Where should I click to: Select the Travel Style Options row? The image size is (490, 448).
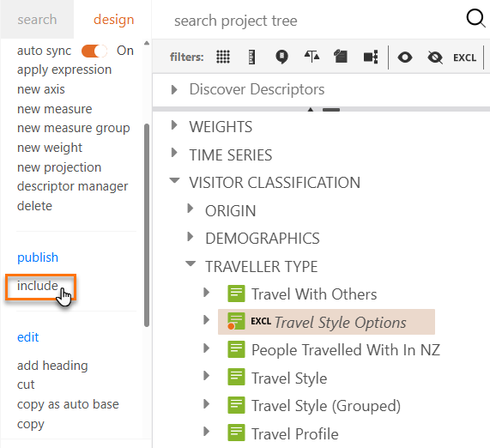pyautogui.click(x=326, y=322)
